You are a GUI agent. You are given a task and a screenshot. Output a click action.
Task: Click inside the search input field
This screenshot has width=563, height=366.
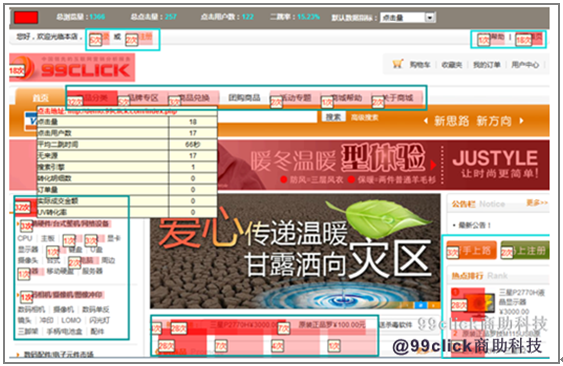click(x=267, y=117)
